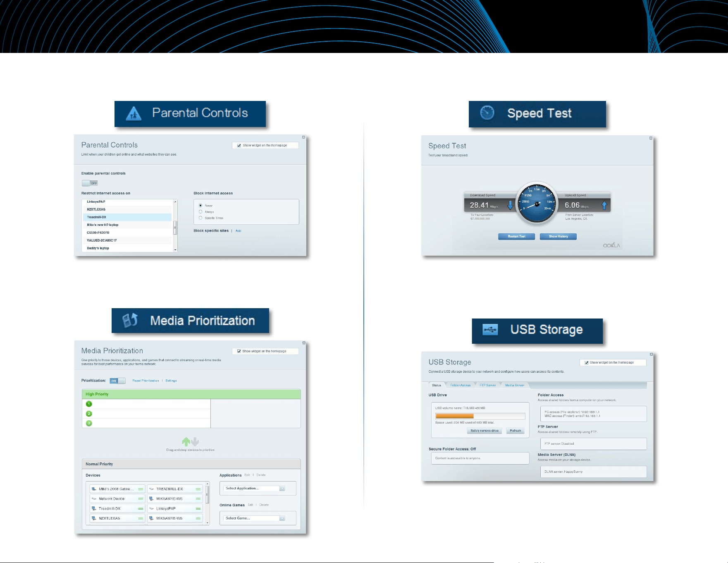Screen dimensions: 728x563
Task: Click the DLNA server: HappyBunny box
Action: click(x=594, y=472)
